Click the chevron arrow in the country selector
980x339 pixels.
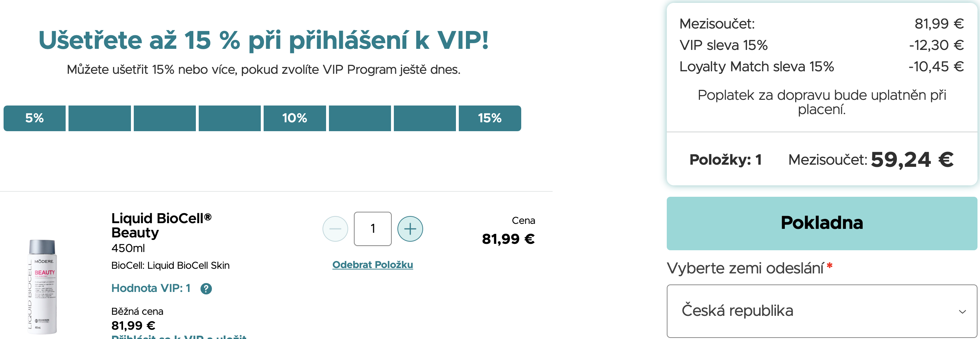click(962, 312)
